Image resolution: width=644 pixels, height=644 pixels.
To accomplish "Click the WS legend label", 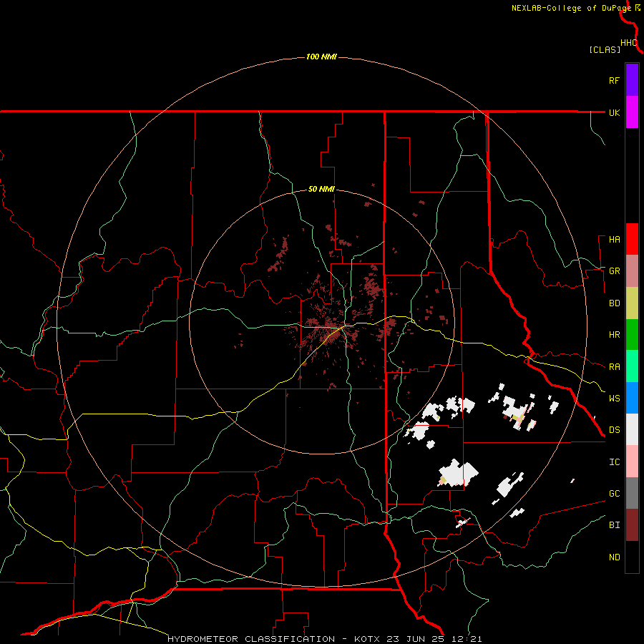I will point(614,399).
